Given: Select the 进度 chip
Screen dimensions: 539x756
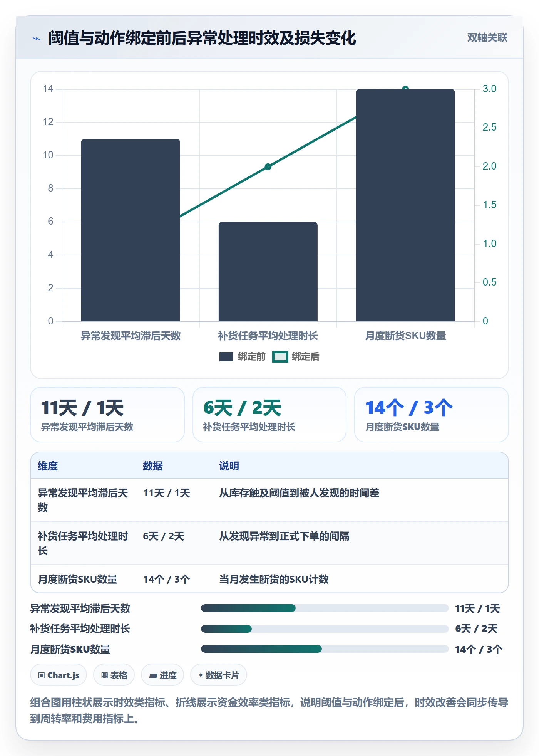Looking at the screenshot, I should click(x=162, y=675).
